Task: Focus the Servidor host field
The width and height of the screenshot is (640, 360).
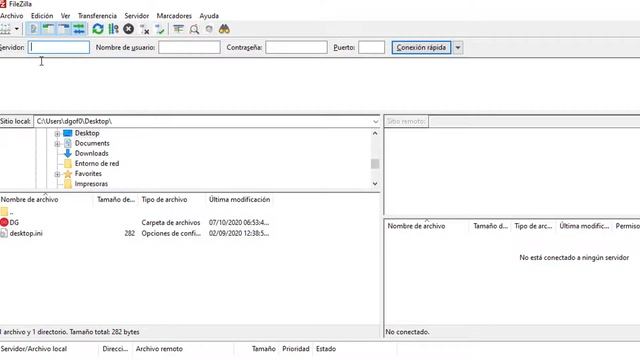Action: pyautogui.click(x=59, y=47)
